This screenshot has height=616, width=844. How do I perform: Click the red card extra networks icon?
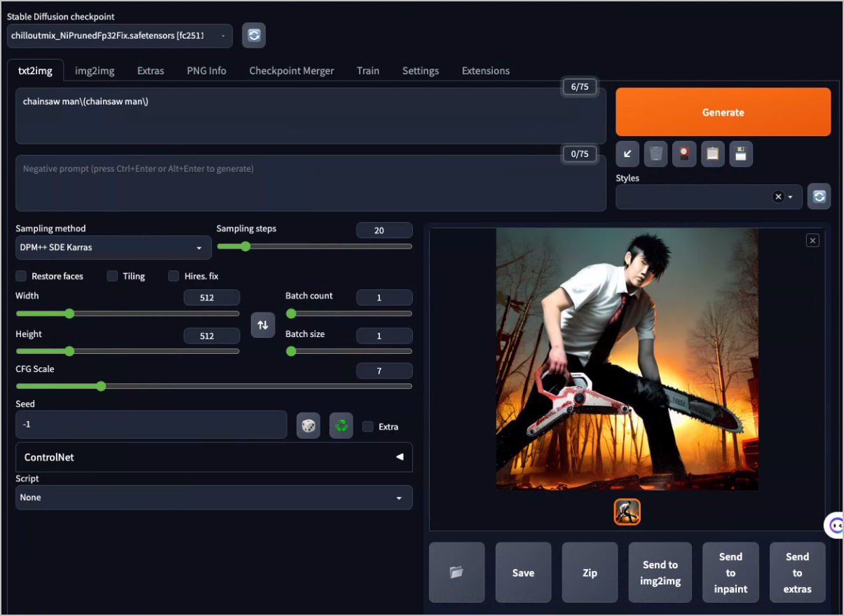click(684, 153)
